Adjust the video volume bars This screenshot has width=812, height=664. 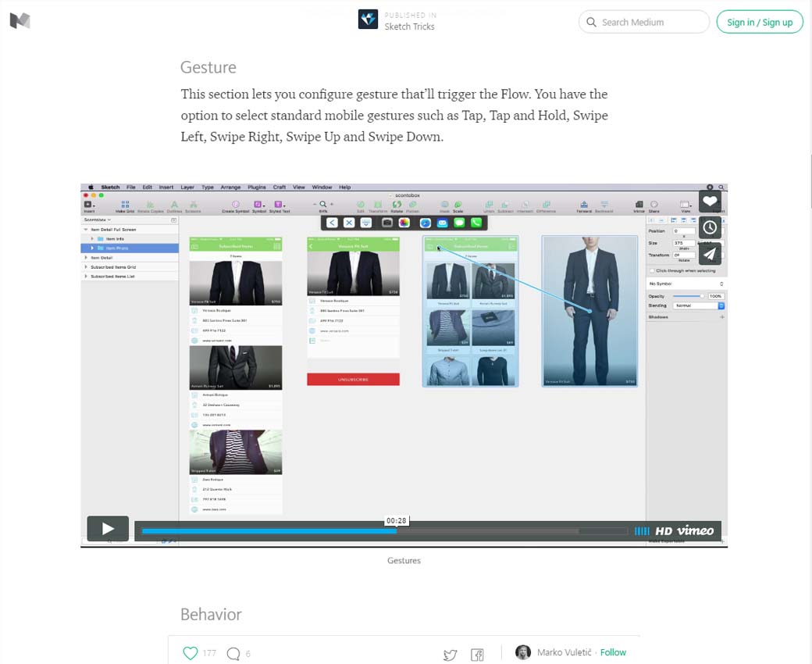tap(641, 531)
